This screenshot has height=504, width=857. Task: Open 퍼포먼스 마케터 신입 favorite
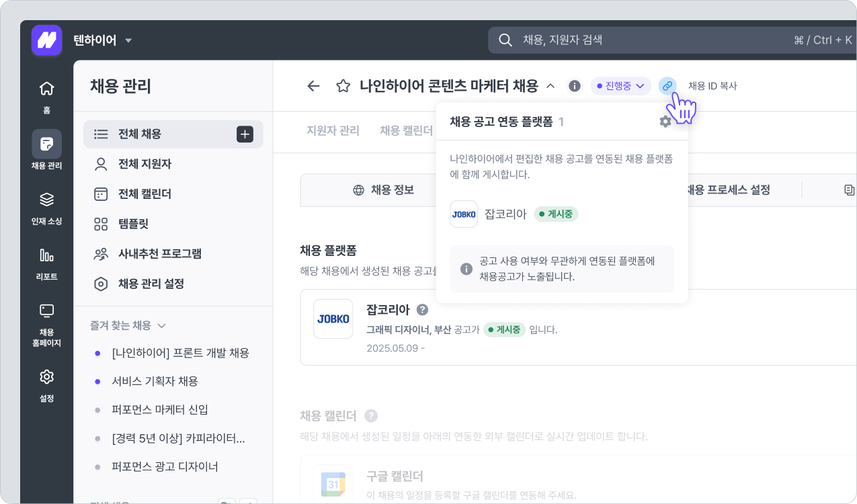[x=161, y=409]
